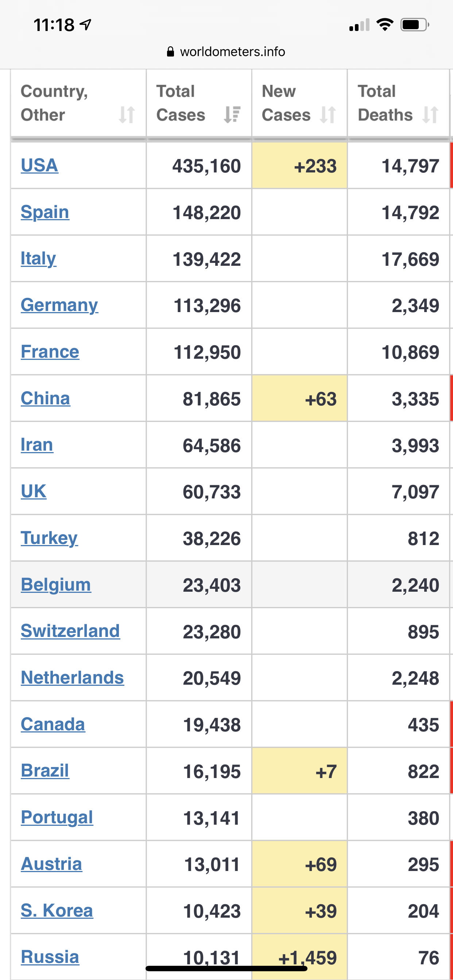This screenshot has height=980, width=453.
Task: Open the S. Korea country link
Action: (x=57, y=910)
